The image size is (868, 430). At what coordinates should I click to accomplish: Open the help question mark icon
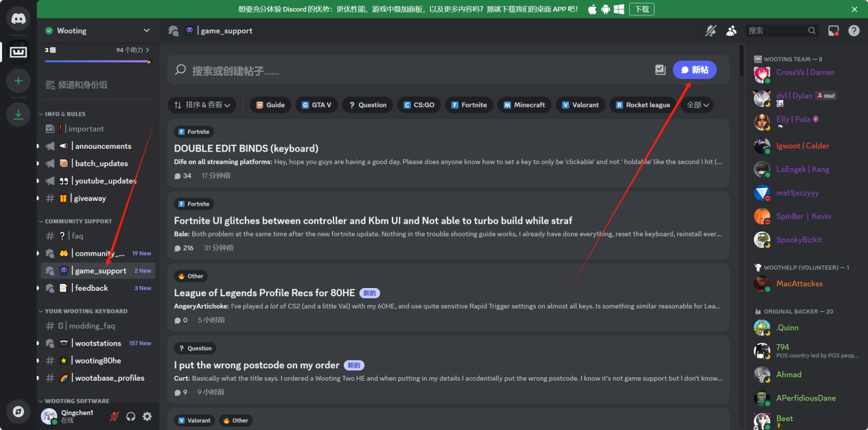[x=854, y=31]
